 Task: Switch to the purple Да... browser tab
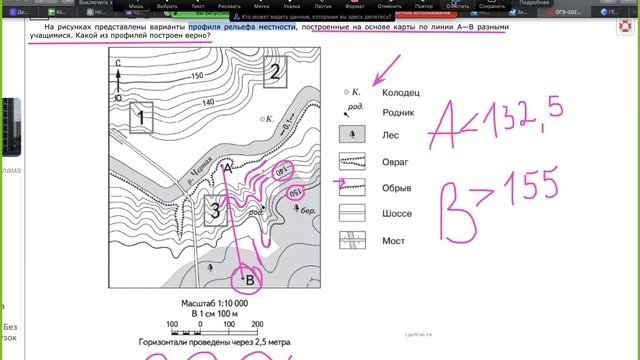click(19, 12)
